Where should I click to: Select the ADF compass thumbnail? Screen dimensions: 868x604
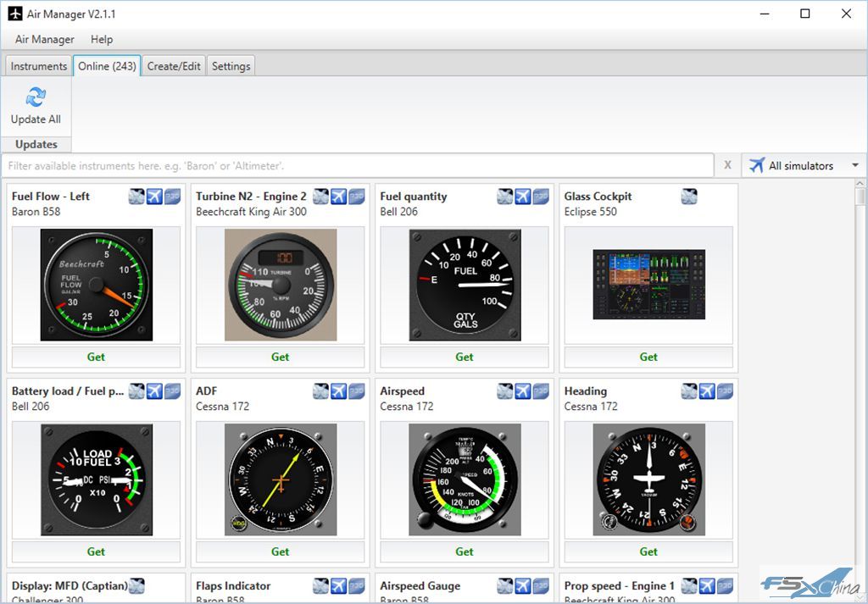click(281, 479)
